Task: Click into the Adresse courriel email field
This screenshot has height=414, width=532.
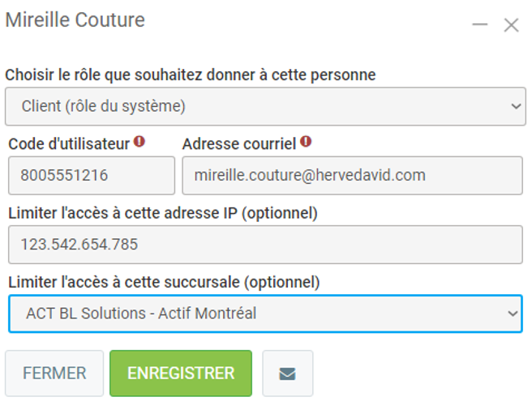Action: click(352, 175)
